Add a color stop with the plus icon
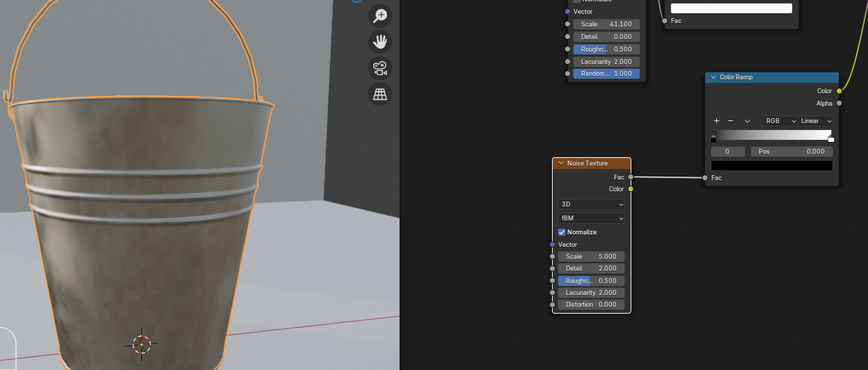 click(716, 121)
